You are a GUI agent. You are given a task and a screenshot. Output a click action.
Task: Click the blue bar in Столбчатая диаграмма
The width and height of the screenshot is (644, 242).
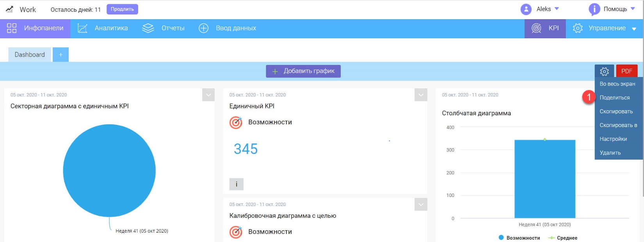(x=545, y=179)
